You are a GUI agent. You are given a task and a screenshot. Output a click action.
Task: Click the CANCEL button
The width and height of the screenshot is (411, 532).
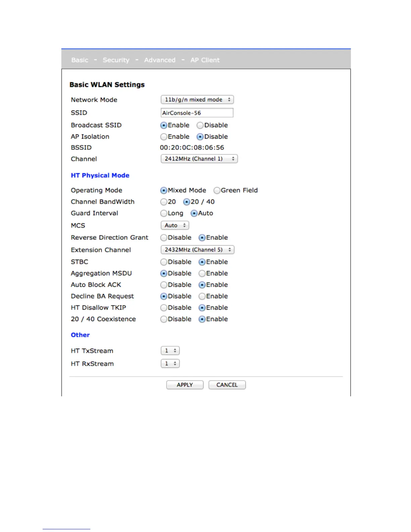tap(227, 385)
